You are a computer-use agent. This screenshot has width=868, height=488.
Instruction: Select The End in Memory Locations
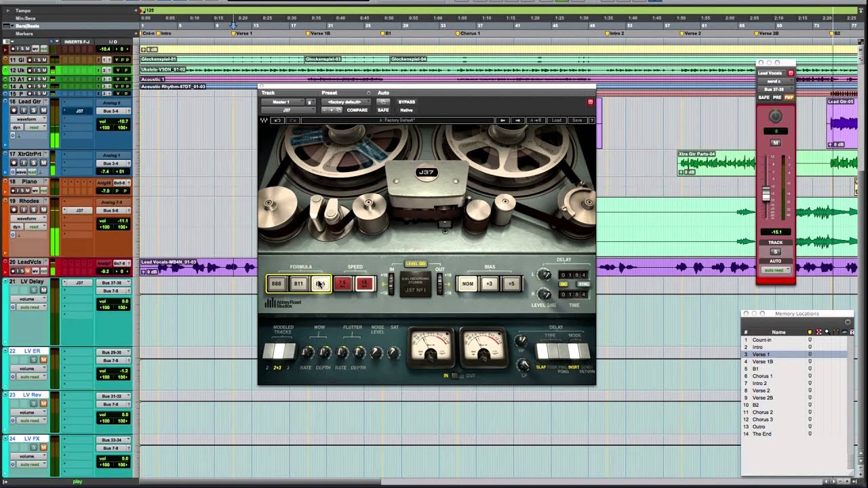[x=762, y=434]
